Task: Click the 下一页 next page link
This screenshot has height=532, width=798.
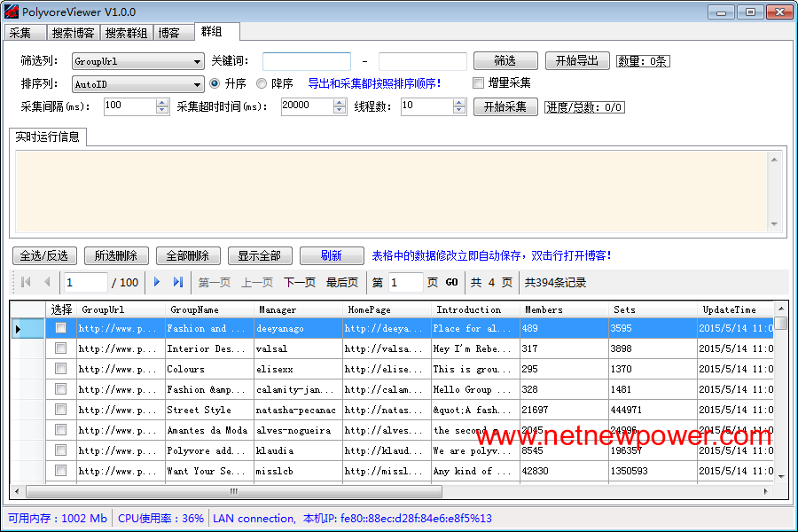Action: [x=300, y=283]
